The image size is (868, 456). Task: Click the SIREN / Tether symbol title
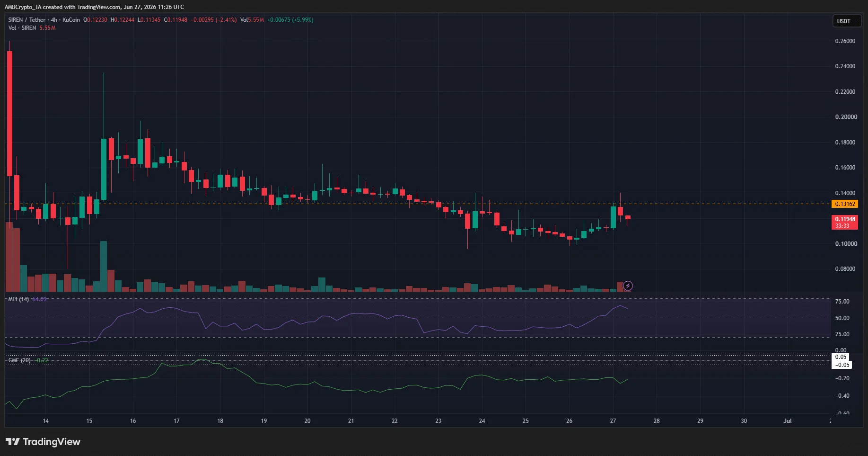coord(27,20)
